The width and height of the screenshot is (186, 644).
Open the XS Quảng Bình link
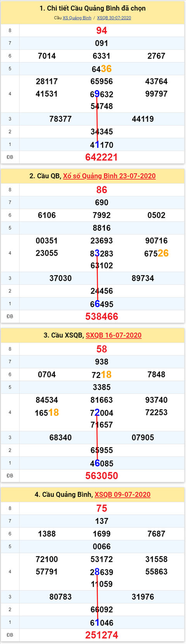click(77, 18)
